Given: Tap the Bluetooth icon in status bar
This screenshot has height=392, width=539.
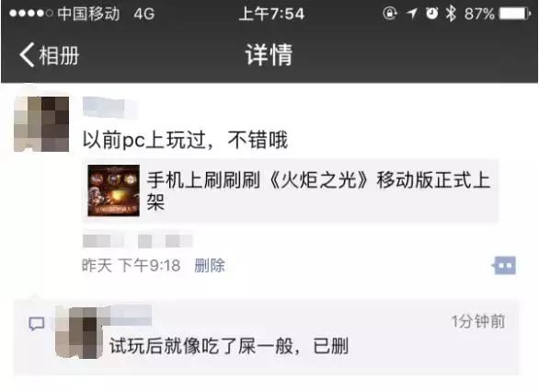Looking at the screenshot, I should pyautogui.click(x=451, y=14).
